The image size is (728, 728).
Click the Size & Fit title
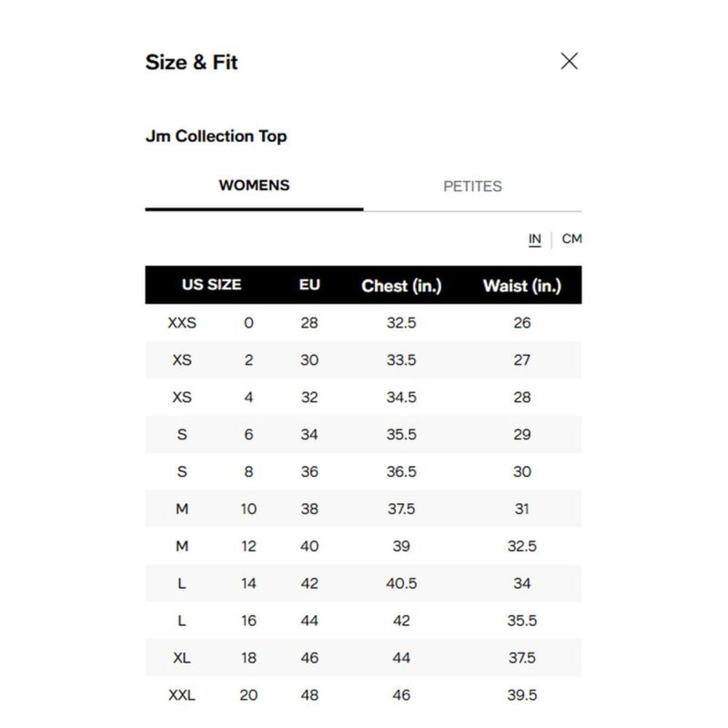191,62
